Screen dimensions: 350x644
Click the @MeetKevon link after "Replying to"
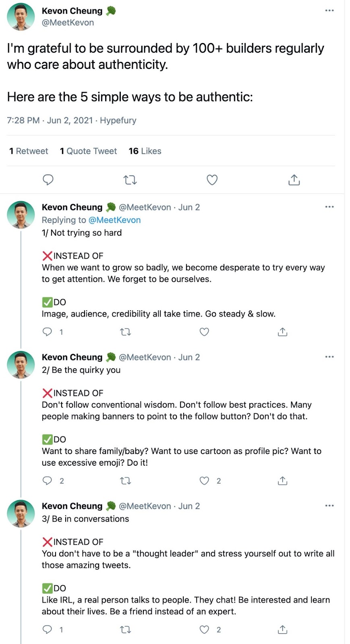pos(114,220)
